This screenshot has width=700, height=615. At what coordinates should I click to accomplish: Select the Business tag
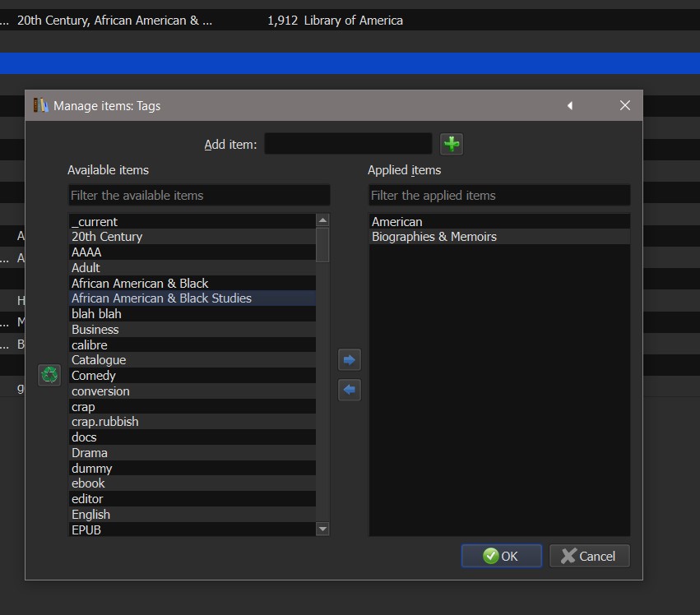[x=192, y=330]
